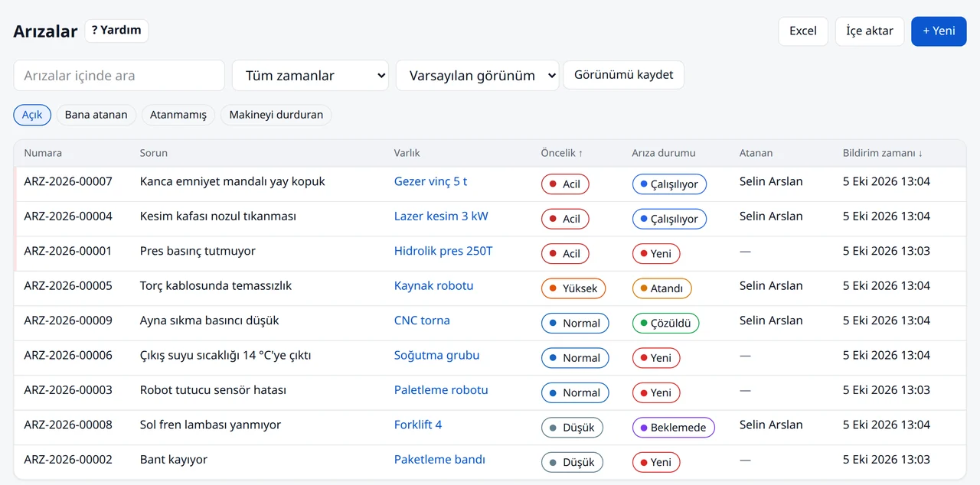Open the CNC torna asset link

coord(422,321)
